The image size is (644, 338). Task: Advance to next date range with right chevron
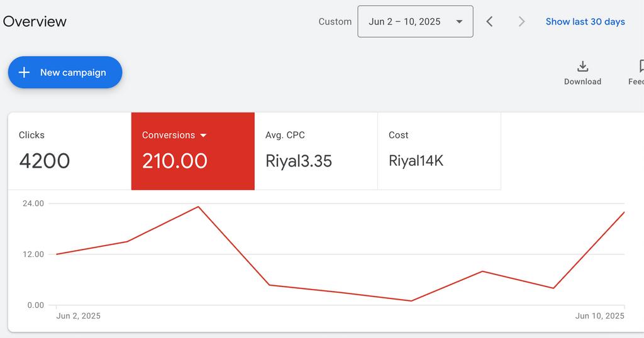(x=521, y=21)
